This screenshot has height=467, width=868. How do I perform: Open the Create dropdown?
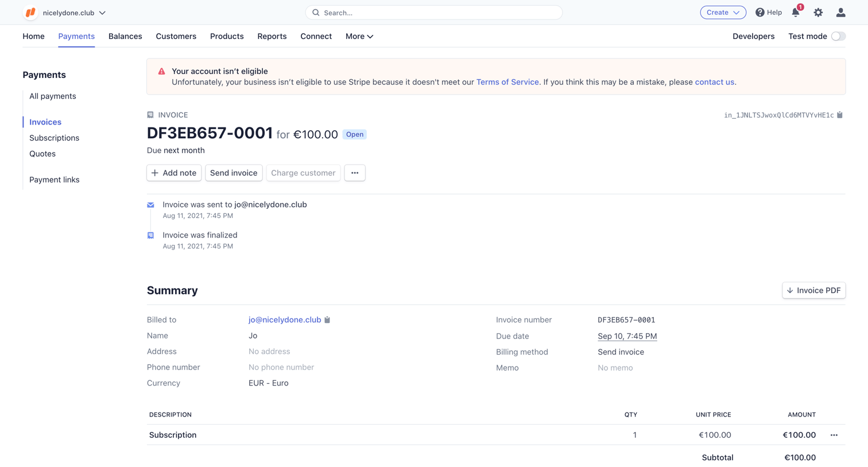point(723,12)
